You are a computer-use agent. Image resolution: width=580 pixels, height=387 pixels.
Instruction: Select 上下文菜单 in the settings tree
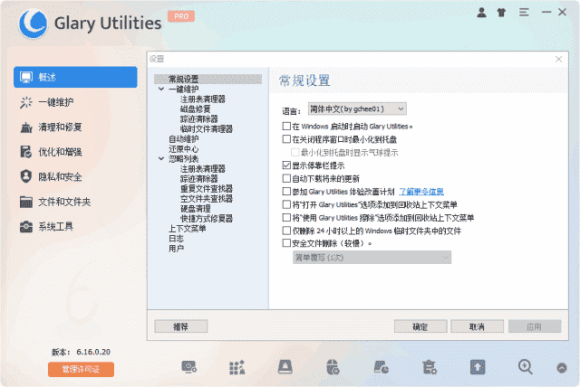coord(187,229)
